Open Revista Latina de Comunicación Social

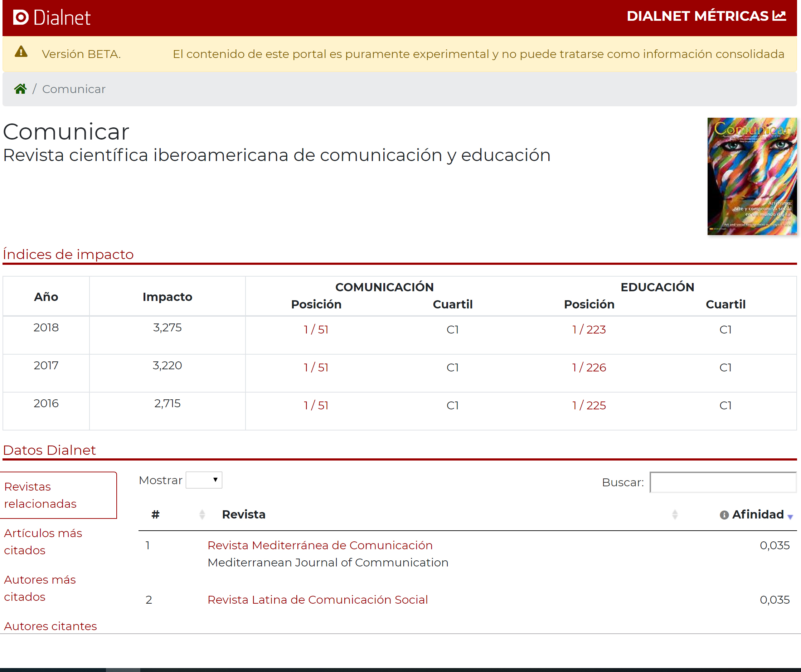click(318, 599)
